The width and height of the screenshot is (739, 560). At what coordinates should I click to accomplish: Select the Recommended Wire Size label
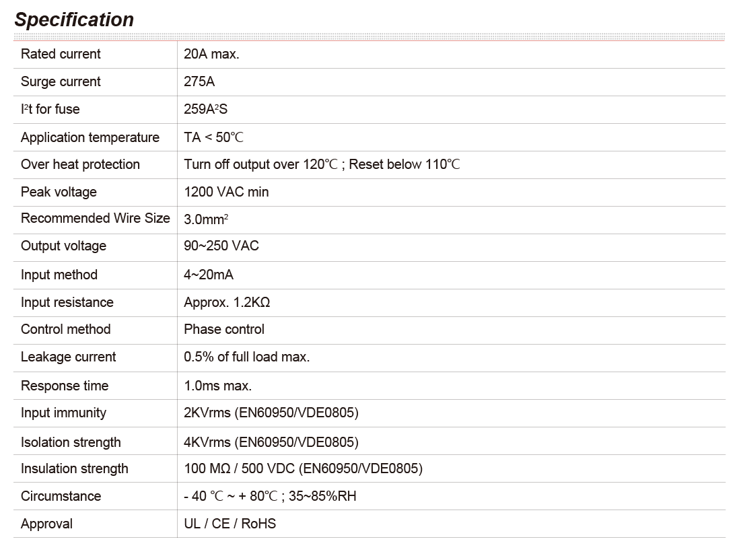[x=96, y=218]
